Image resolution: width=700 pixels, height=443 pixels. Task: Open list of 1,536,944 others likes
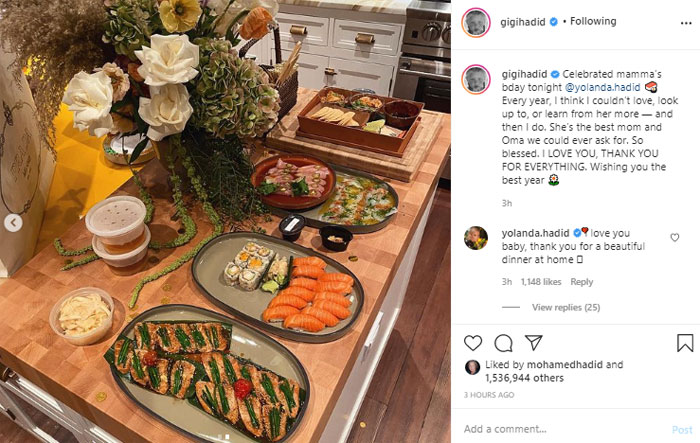click(524, 378)
